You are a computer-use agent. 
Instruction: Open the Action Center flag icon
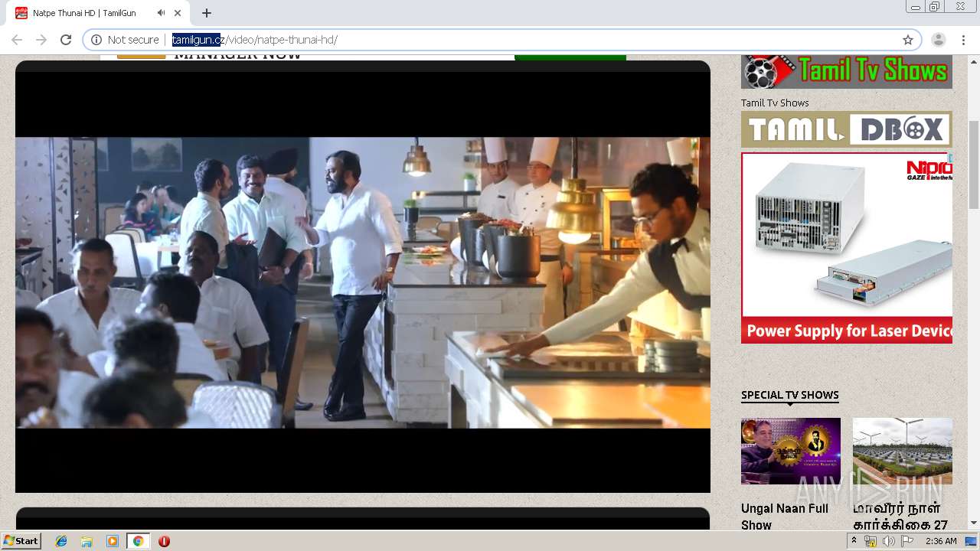click(906, 541)
